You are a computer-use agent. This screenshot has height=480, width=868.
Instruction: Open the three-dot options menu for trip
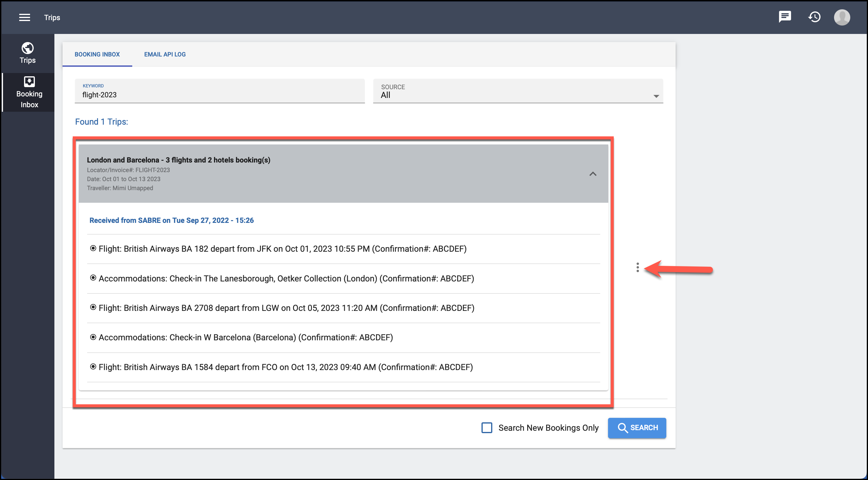click(x=637, y=267)
